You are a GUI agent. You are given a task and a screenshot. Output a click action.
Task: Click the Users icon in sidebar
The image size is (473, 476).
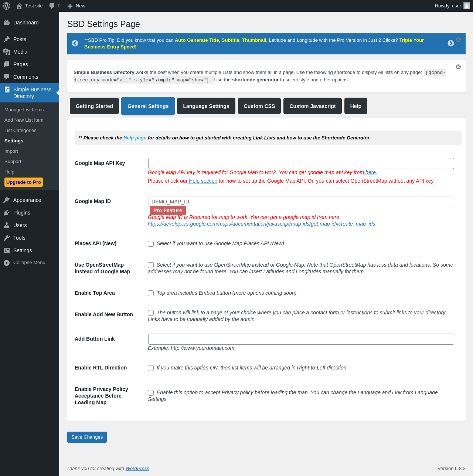[7, 225]
